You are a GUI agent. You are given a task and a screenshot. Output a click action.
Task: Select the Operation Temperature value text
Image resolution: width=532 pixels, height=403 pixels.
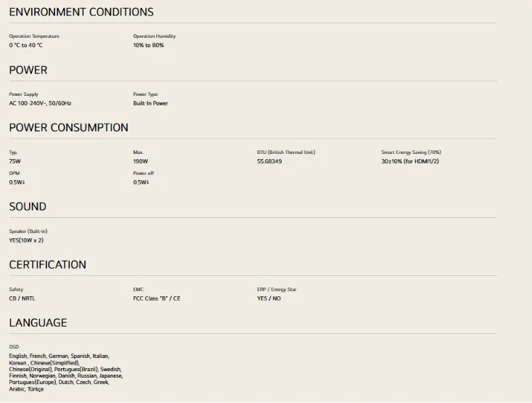pyautogui.click(x=26, y=45)
